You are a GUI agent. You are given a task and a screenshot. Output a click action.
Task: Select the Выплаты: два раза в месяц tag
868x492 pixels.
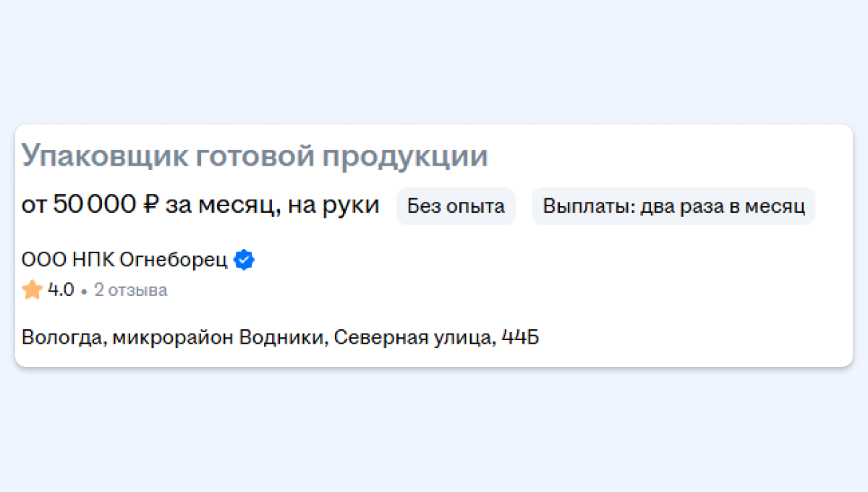673,206
